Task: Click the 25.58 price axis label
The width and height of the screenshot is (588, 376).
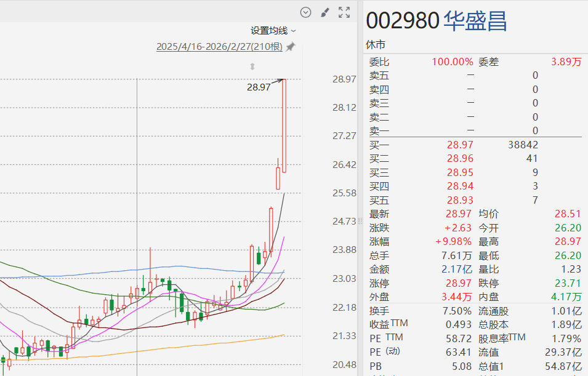Action: pos(344,193)
